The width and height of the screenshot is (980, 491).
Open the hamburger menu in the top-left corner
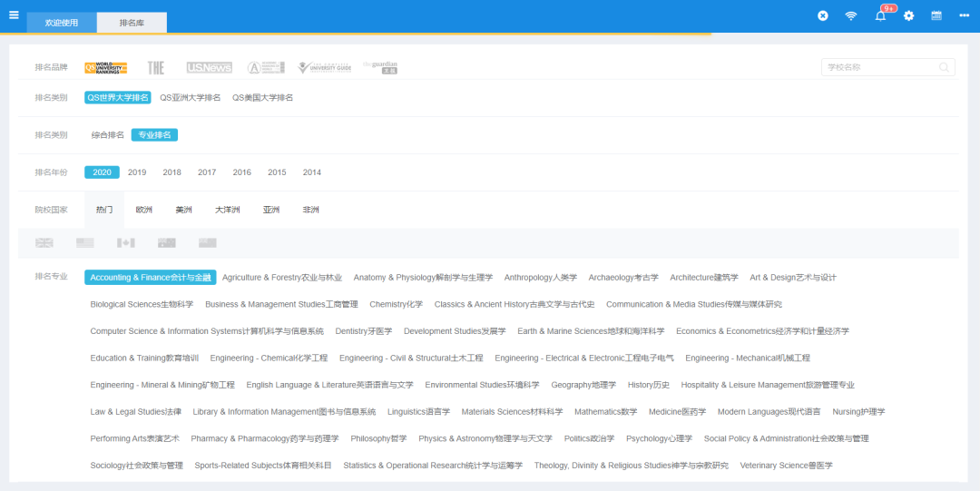point(14,15)
